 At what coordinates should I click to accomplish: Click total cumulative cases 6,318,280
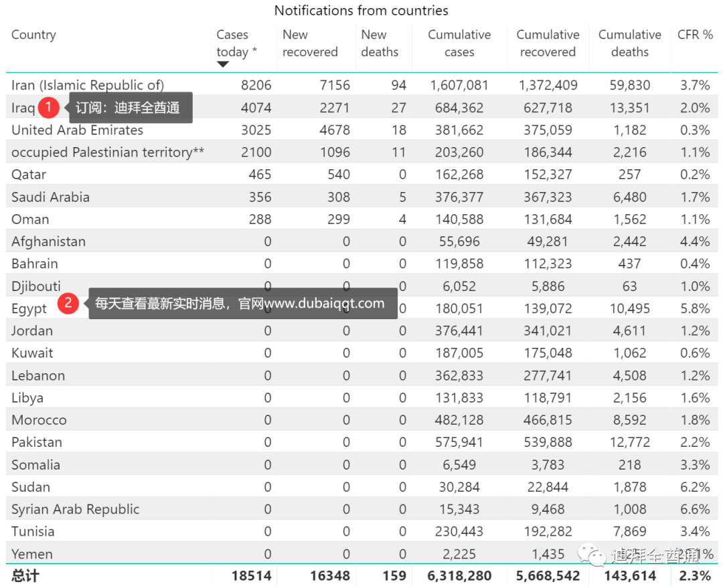coord(459,575)
